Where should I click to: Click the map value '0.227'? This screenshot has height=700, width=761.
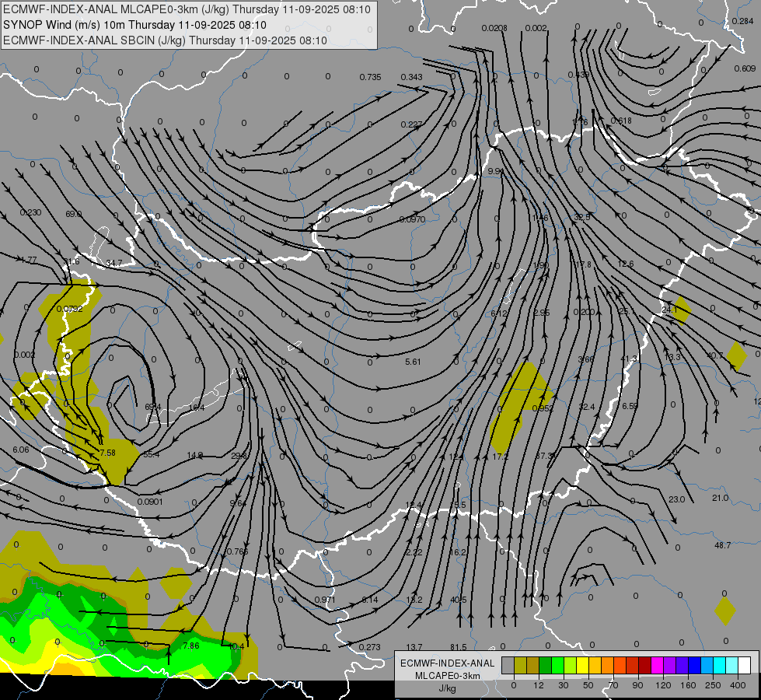point(411,124)
